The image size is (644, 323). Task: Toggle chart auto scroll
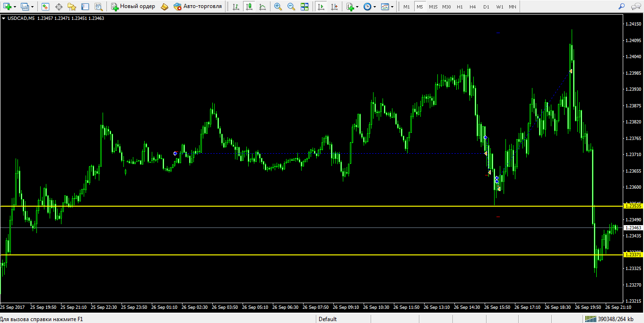[x=321, y=7]
